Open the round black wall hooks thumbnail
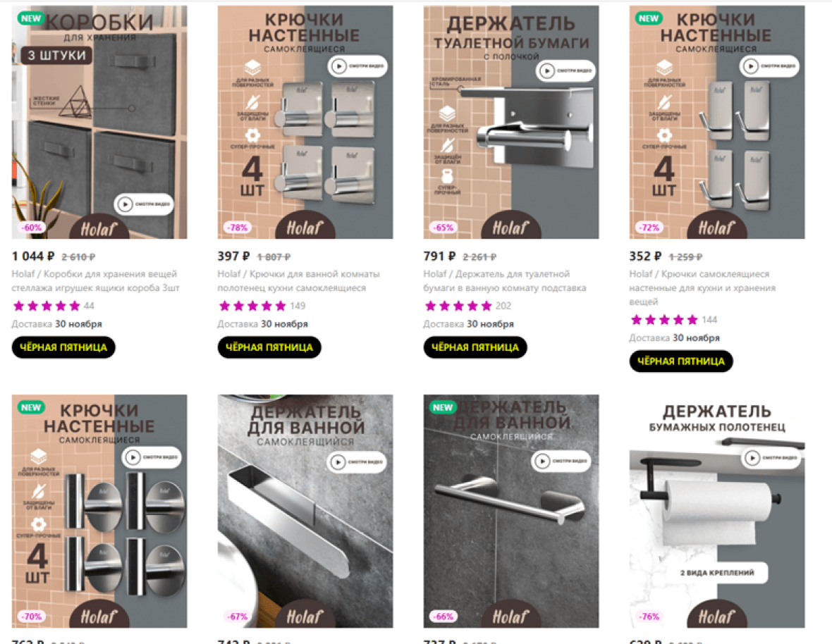 click(x=99, y=511)
